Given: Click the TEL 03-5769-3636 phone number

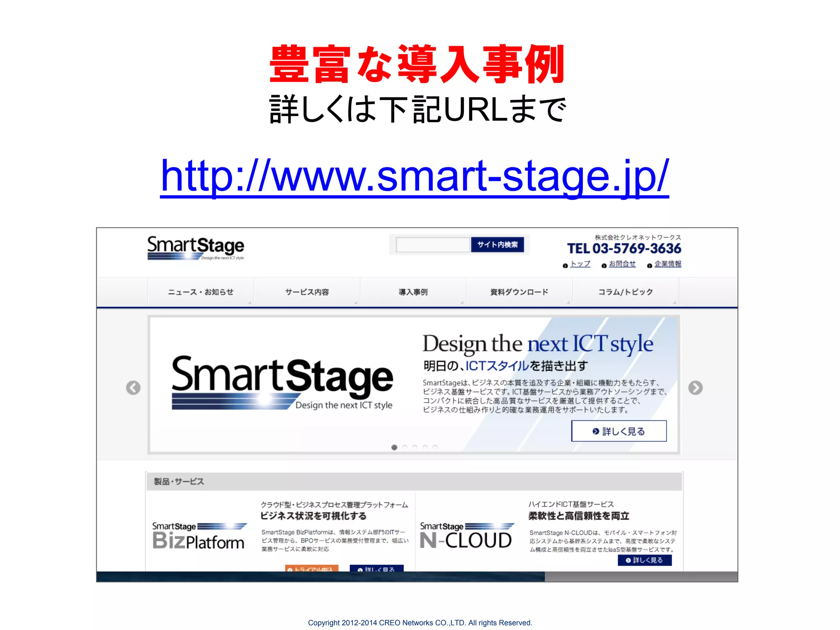Looking at the screenshot, I should click(624, 249).
